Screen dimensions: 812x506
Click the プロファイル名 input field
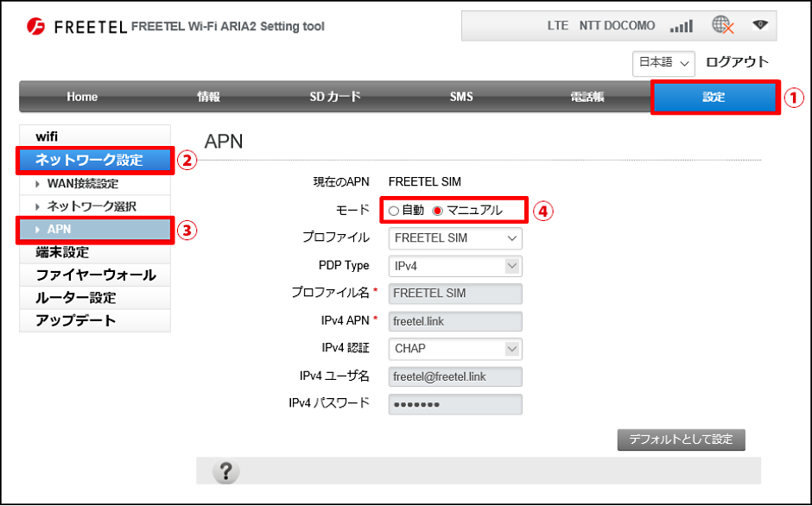coord(455,294)
